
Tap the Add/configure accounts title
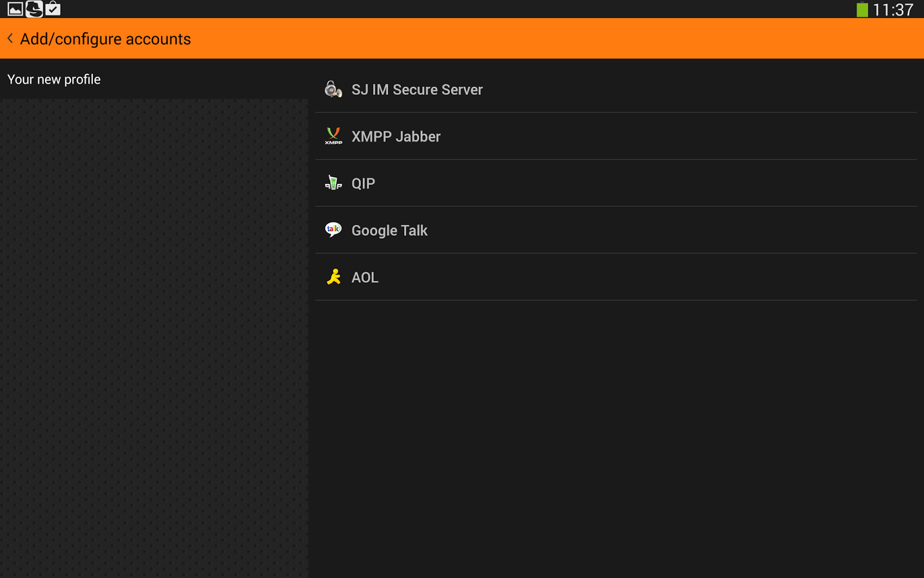106,39
